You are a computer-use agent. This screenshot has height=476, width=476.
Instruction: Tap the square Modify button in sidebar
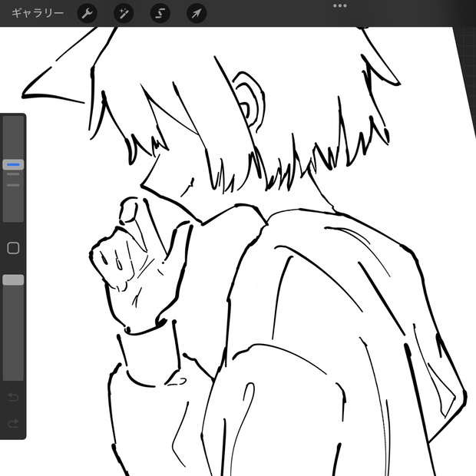[13, 248]
